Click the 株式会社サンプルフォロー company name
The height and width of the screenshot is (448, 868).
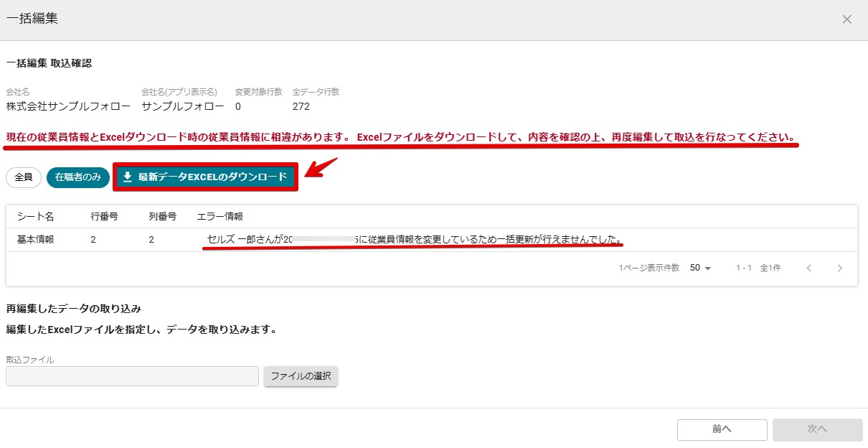(68, 106)
